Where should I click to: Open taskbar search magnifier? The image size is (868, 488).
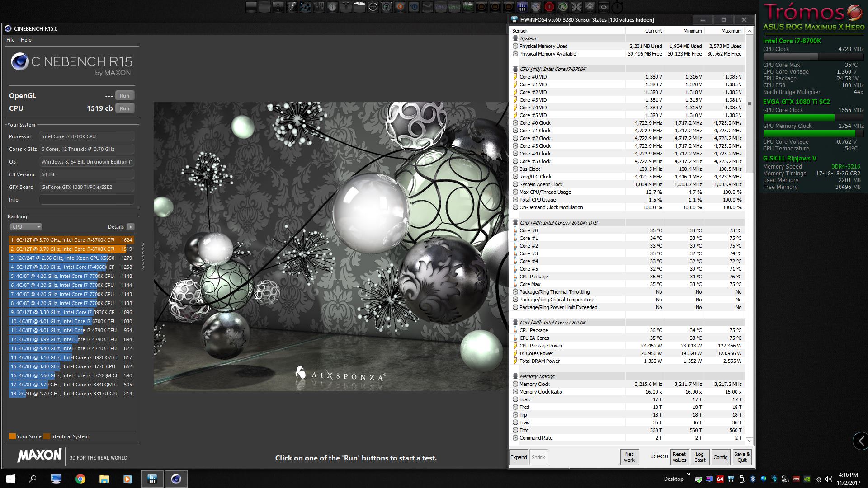click(x=33, y=479)
